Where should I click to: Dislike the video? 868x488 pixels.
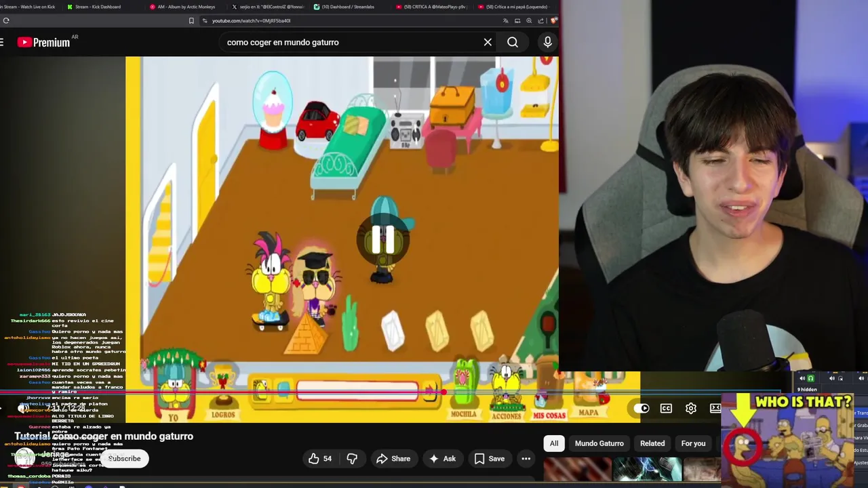[x=352, y=459]
